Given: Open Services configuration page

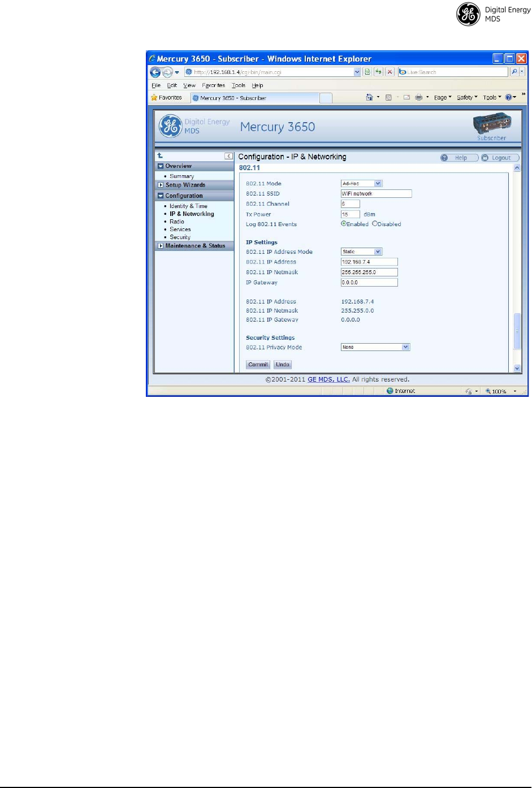Looking at the screenshot, I should 180,230.
